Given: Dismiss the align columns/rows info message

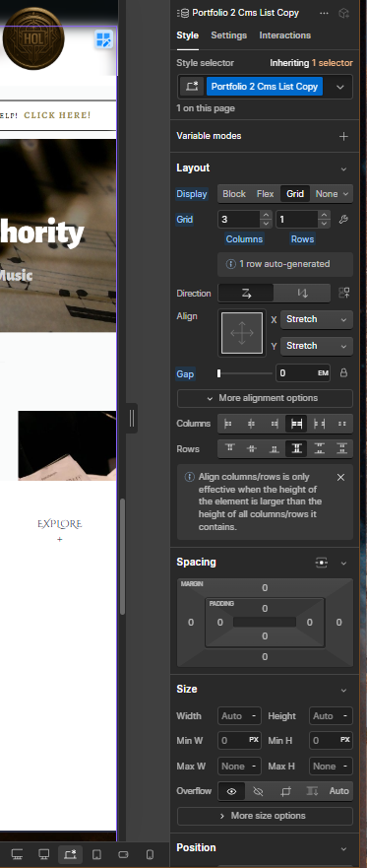Looking at the screenshot, I should [x=341, y=477].
